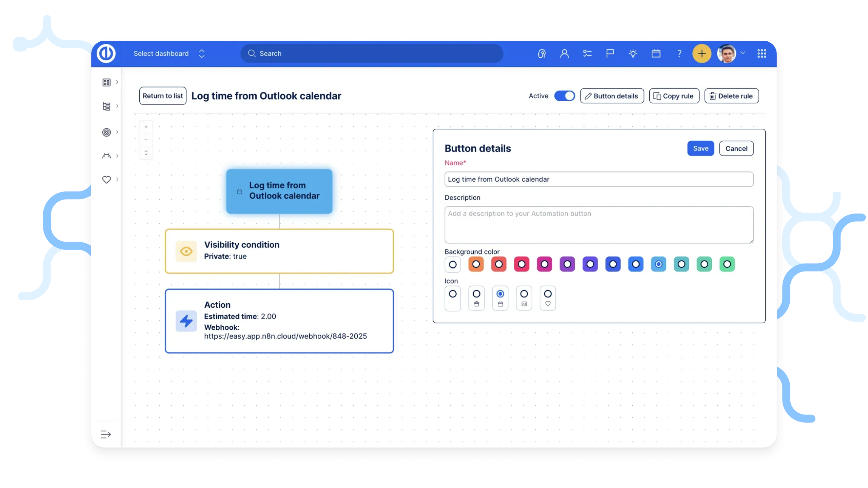
Task: Save the Button details changes
Action: (701, 148)
